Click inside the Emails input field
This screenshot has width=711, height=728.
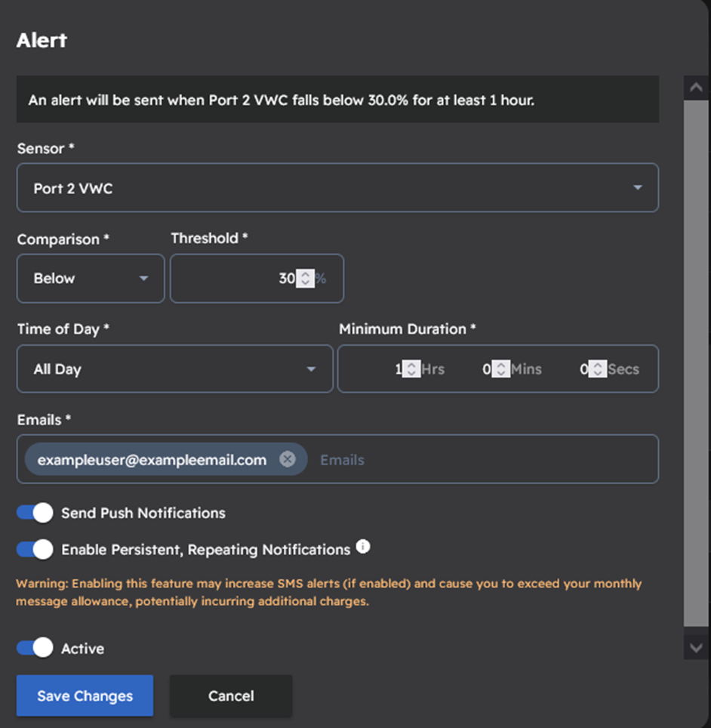483,459
